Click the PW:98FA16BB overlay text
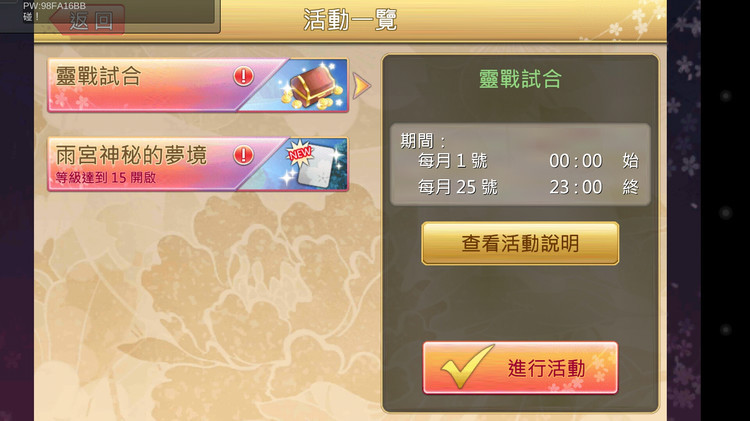Screen dimensions: 750x421 pyautogui.click(x=54, y=6)
